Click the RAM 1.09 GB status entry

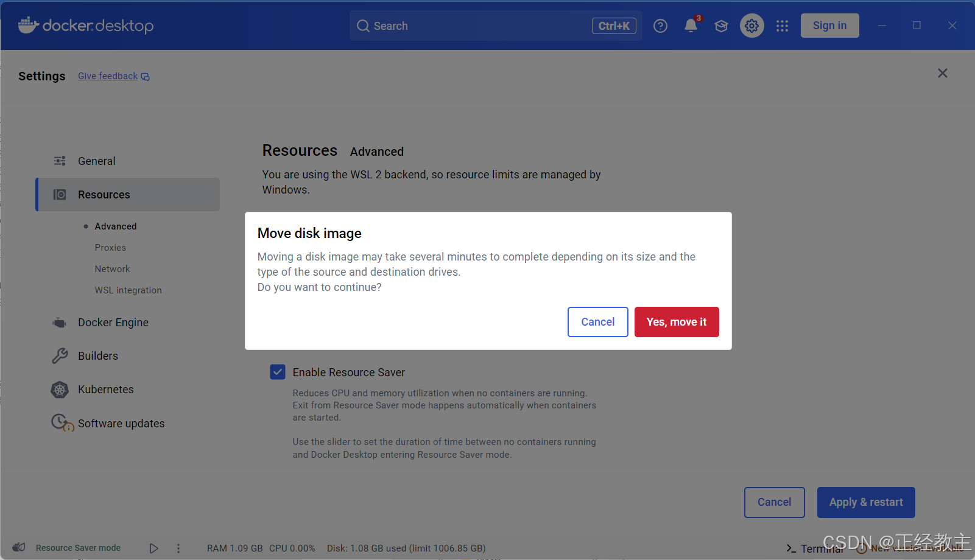point(235,548)
